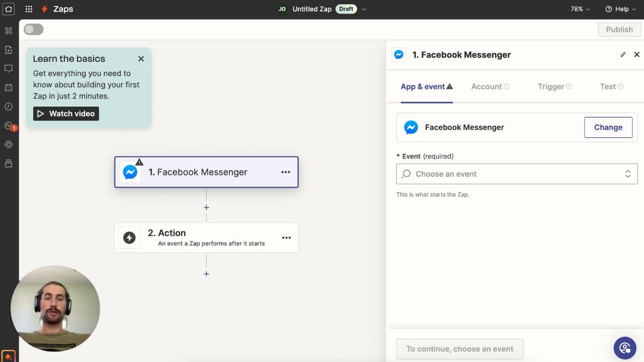Click the stacked layers sidebar icon
The image size is (644, 362).
coord(9,163)
